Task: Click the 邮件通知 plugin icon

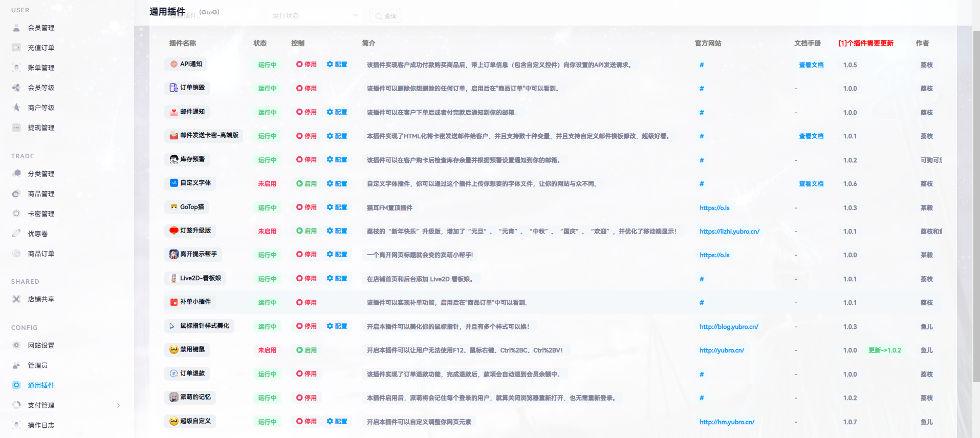Action: pyautogui.click(x=174, y=112)
